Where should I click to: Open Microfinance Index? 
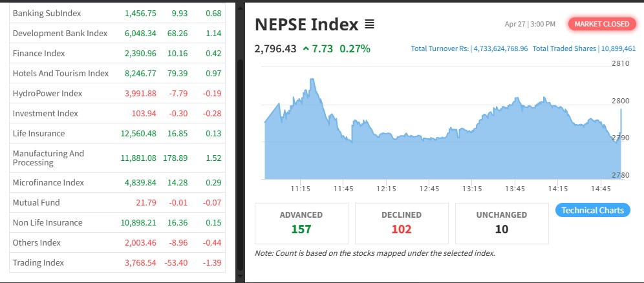click(48, 182)
